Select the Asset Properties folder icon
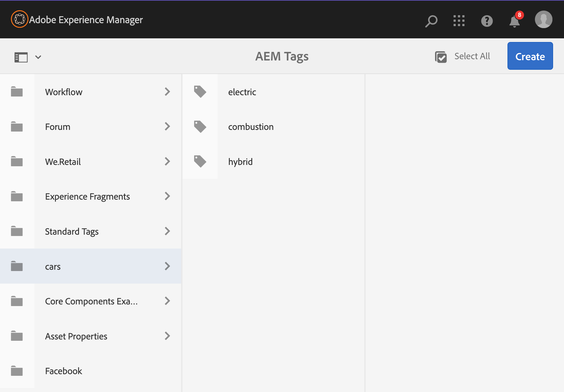Screen dimensions: 564x392 17,336
